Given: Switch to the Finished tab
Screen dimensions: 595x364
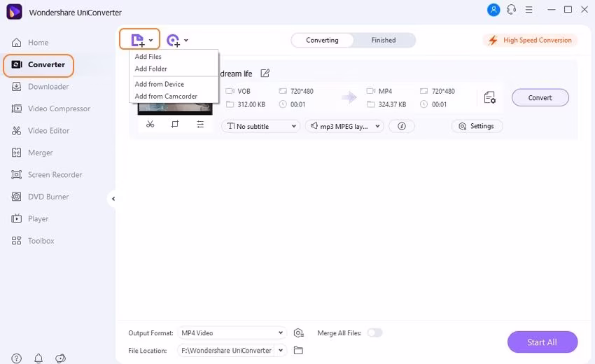Looking at the screenshot, I should (384, 40).
